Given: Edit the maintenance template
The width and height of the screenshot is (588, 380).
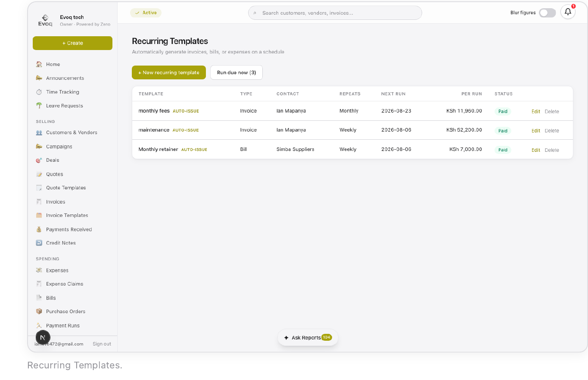Looking at the screenshot, I should tap(536, 131).
